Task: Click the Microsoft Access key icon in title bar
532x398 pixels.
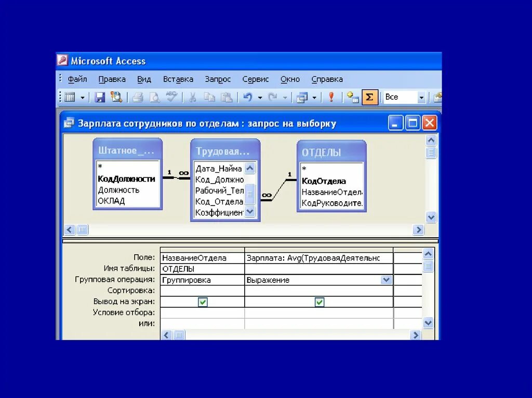Action: [62, 61]
